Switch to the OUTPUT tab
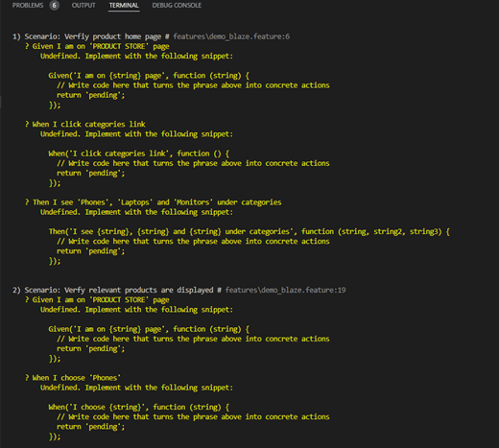This screenshot has height=448, width=499. [x=83, y=6]
